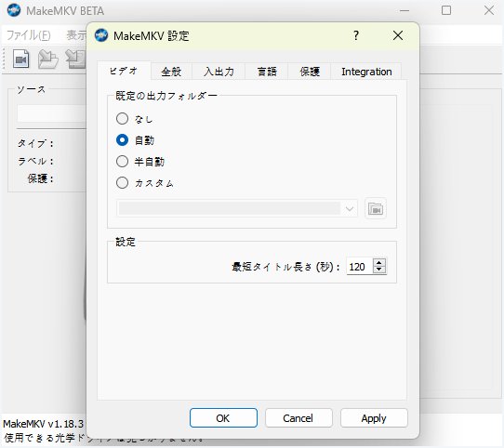
Task: Close the MakeMKV 設定 dialog
Action: (x=398, y=35)
